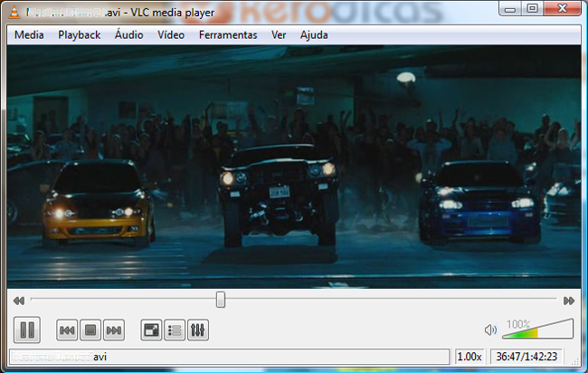The width and height of the screenshot is (588, 373).
Task: Pause the video playback
Action: (x=27, y=330)
